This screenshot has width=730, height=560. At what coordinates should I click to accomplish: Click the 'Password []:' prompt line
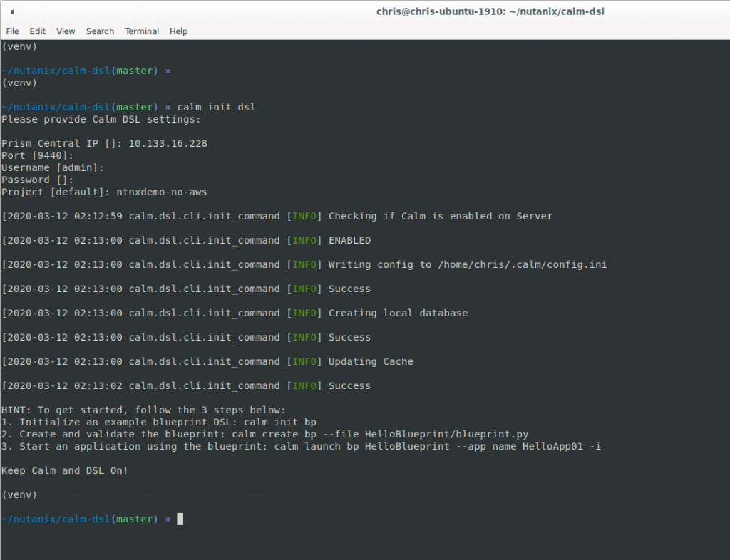[x=37, y=180]
